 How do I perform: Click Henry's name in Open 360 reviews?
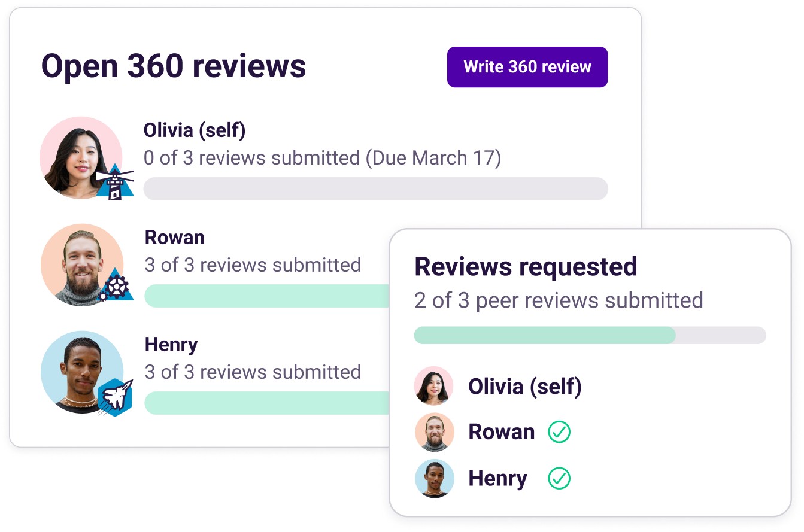171,345
